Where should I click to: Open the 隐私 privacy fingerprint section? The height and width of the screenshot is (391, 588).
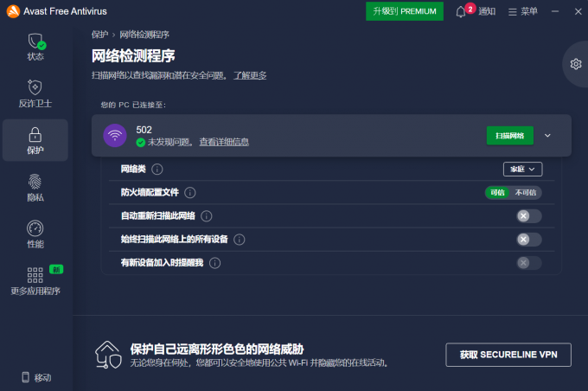tap(35, 188)
